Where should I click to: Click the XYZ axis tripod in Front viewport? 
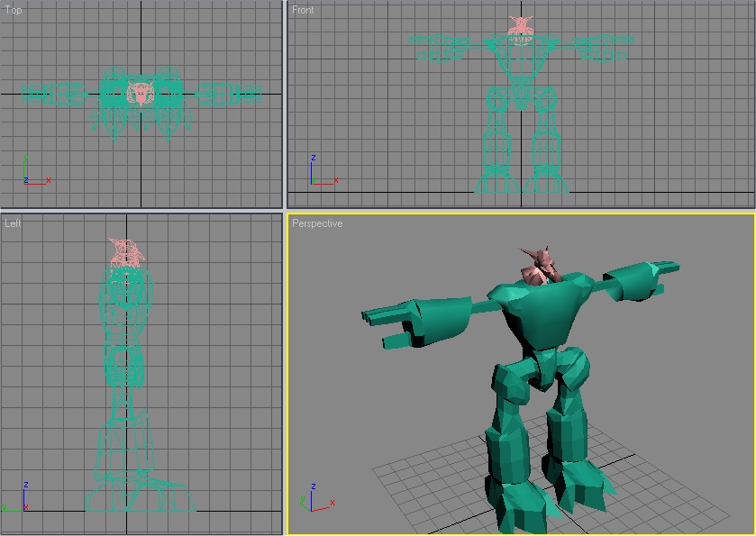point(323,170)
